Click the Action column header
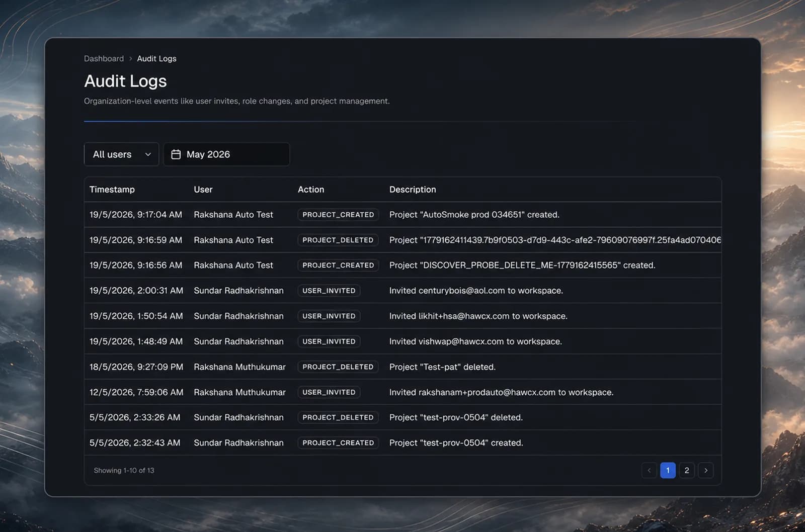805x532 pixels. point(311,190)
